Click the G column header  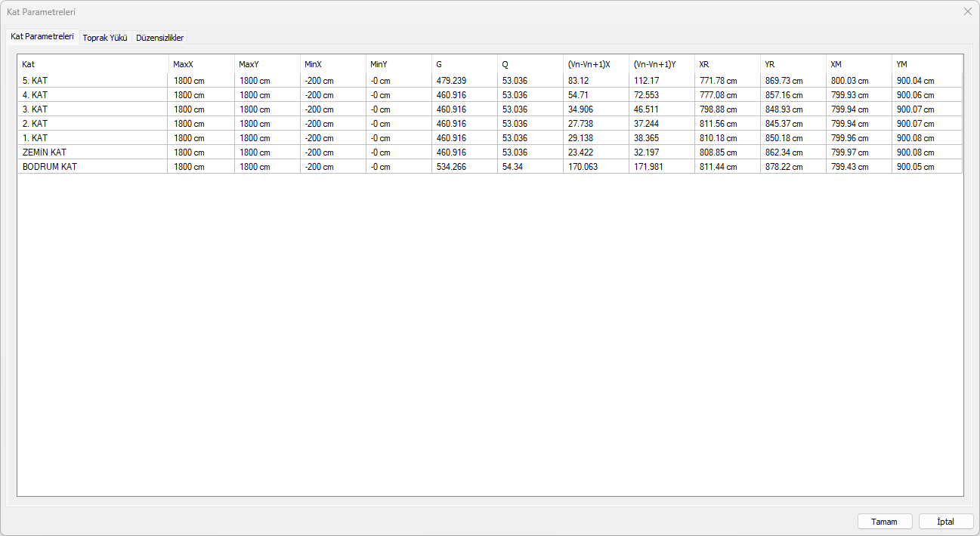coord(464,64)
